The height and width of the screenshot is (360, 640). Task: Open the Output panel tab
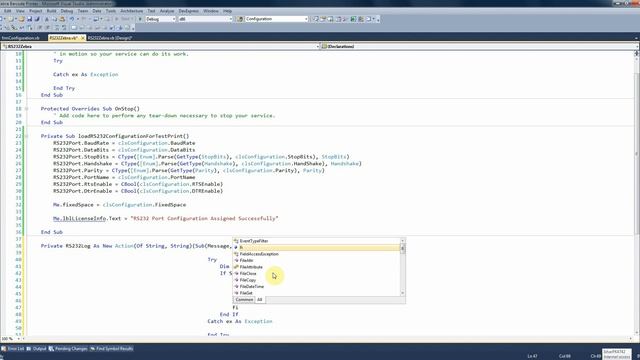(37, 349)
